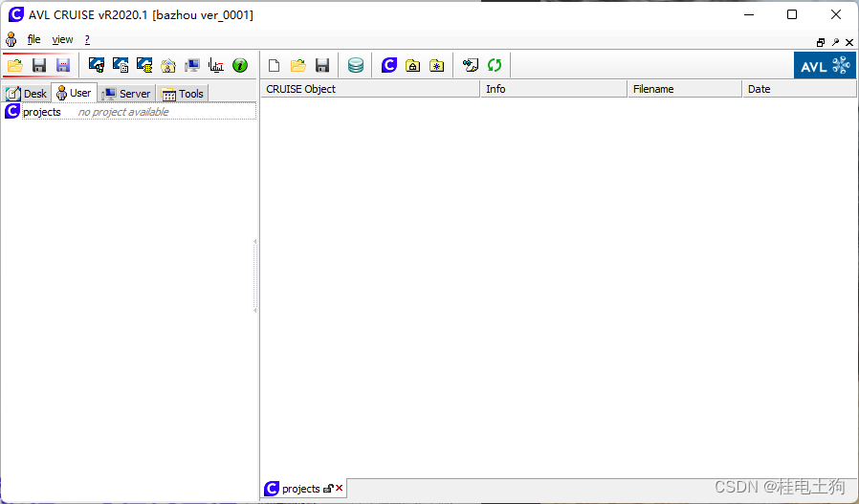Click the green refresh arrows icon
859x504 pixels.
point(495,65)
